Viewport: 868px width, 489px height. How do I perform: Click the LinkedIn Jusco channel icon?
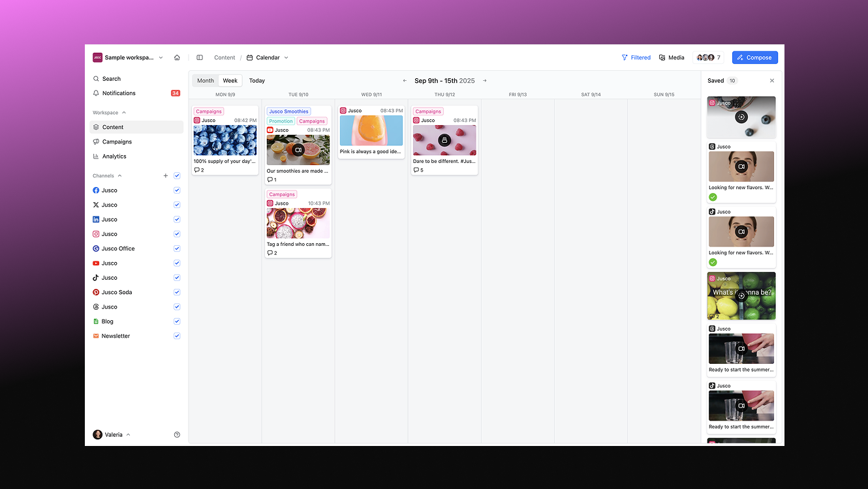click(x=96, y=220)
